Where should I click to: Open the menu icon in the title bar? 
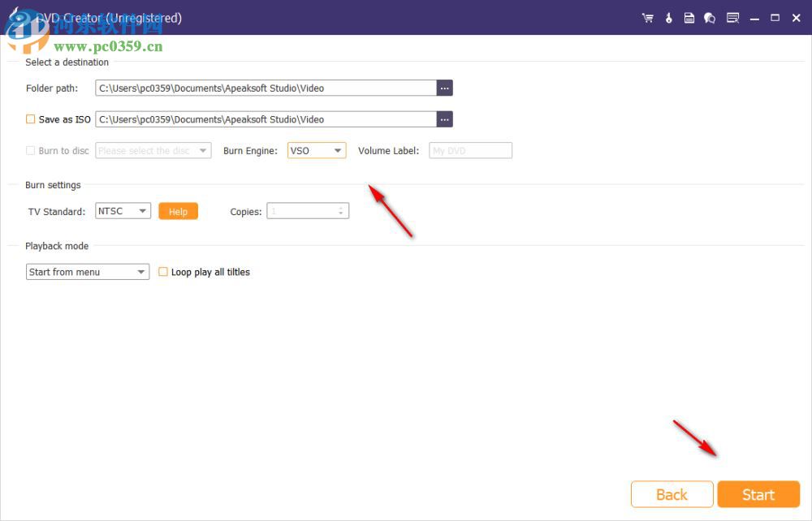732,17
